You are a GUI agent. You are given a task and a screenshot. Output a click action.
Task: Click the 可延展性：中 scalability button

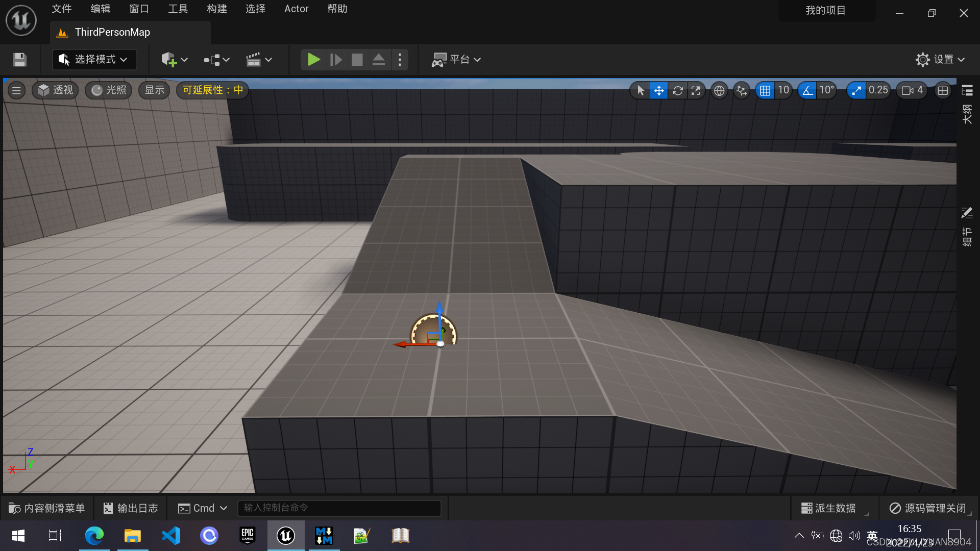tap(213, 90)
